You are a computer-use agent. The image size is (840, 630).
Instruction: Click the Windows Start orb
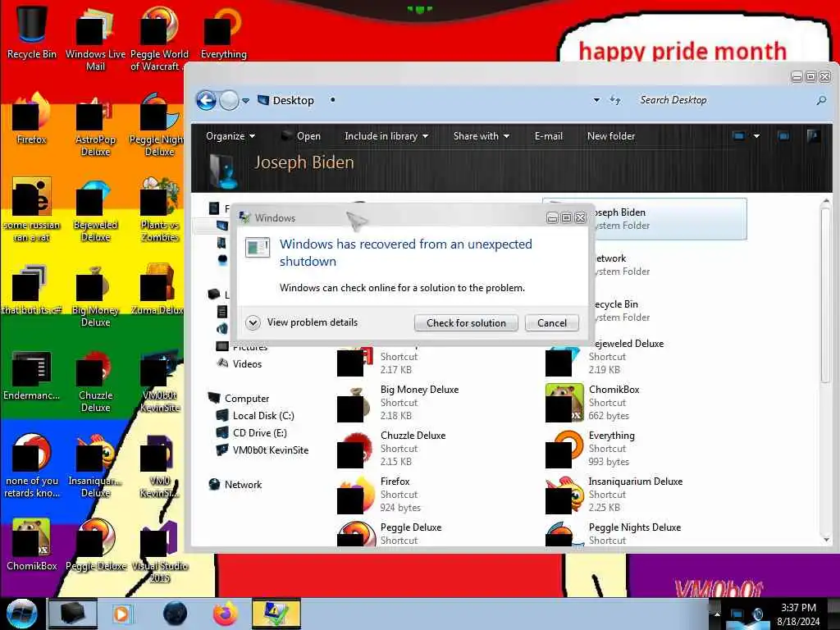22,614
